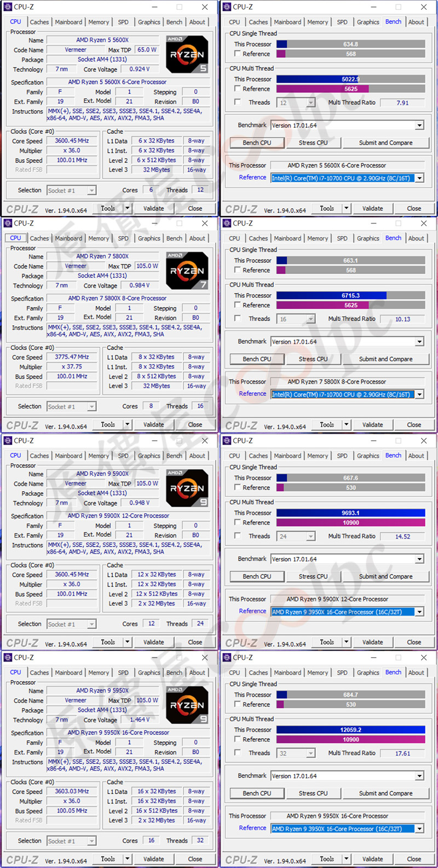Go to CPU tab in 5900X Bench window

(x=234, y=456)
